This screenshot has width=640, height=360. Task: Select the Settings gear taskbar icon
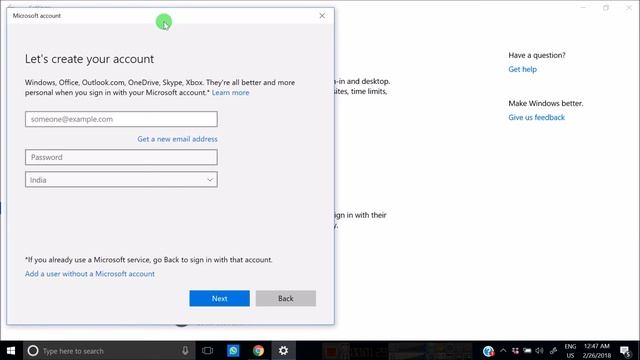[283, 351]
